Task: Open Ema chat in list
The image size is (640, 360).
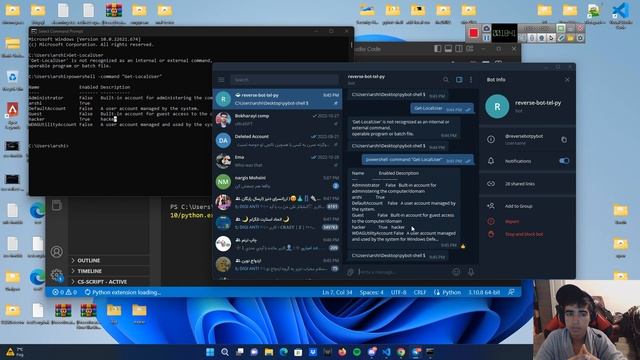Action: click(278, 161)
